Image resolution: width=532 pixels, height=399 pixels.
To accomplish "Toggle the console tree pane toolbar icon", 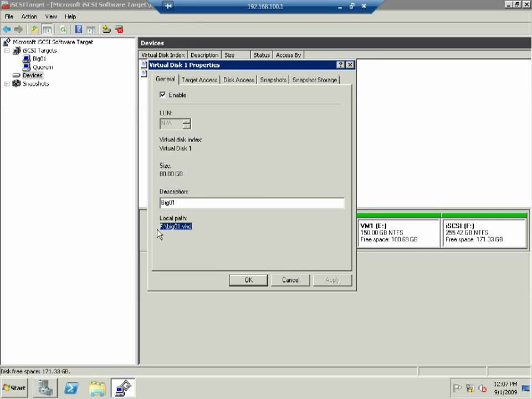I will (47, 29).
